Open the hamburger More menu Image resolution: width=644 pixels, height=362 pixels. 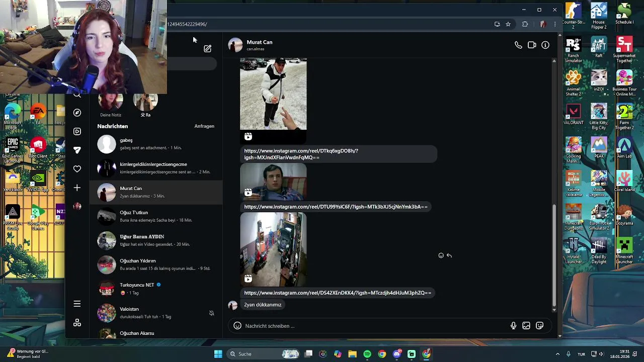77,304
